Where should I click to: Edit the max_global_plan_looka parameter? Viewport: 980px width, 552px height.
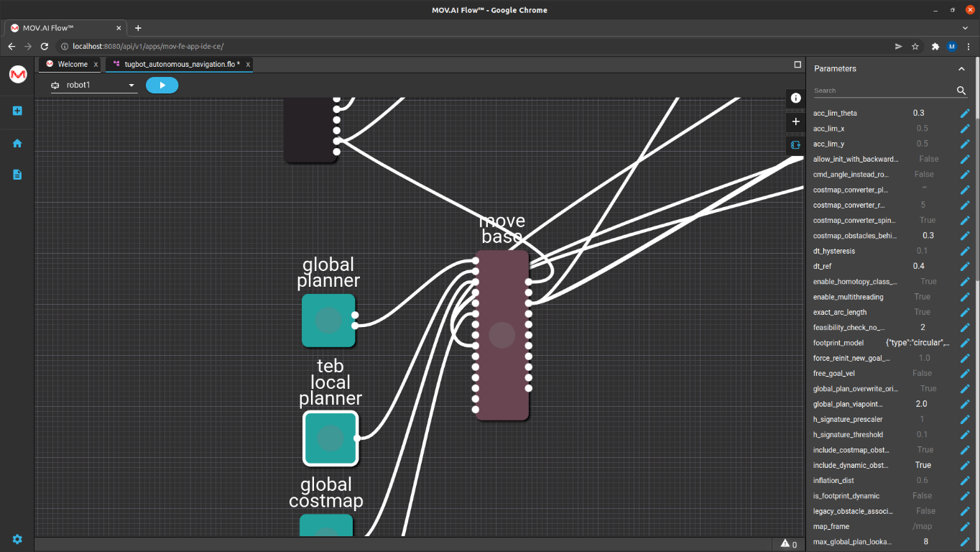(x=965, y=542)
